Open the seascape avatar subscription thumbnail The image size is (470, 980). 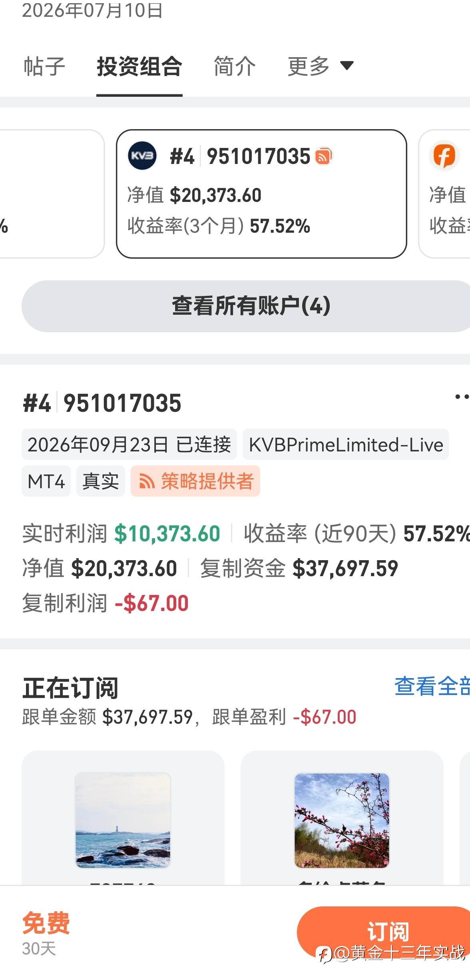click(123, 820)
